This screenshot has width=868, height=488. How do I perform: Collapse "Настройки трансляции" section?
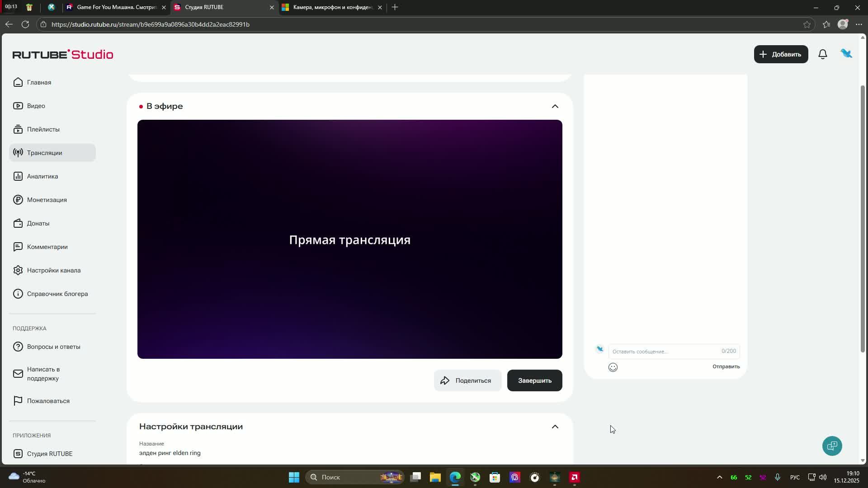click(555, 427)
